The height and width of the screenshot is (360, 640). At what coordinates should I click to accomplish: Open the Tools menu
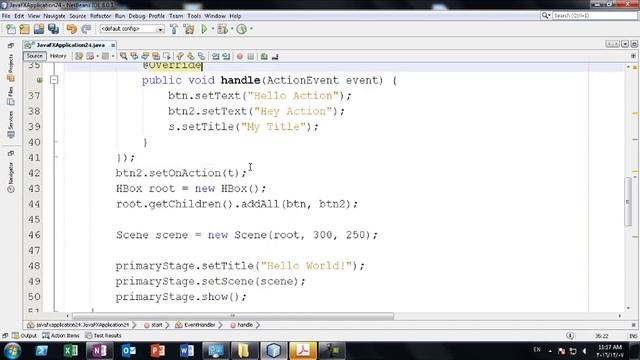pos(194,16)
